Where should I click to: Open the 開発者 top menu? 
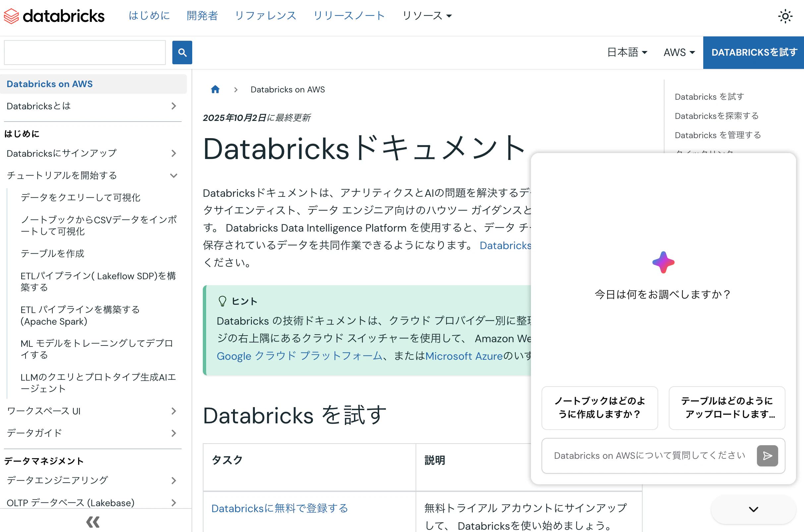202,16
